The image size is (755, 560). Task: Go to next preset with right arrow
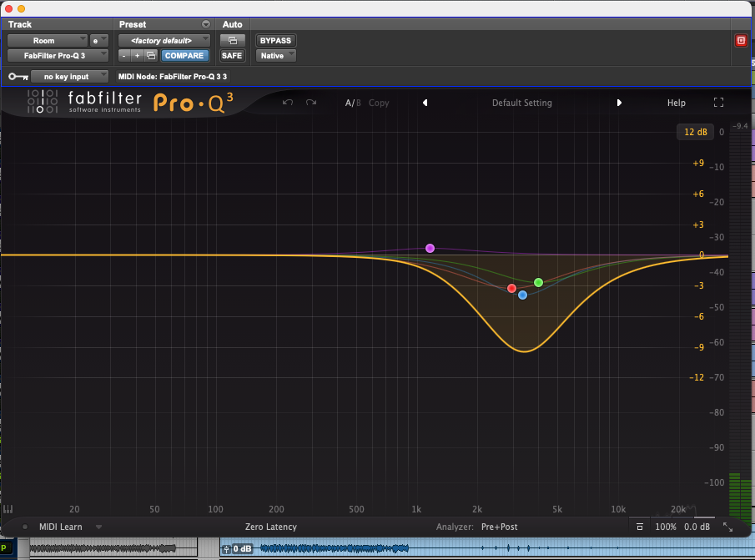point(619,103)
